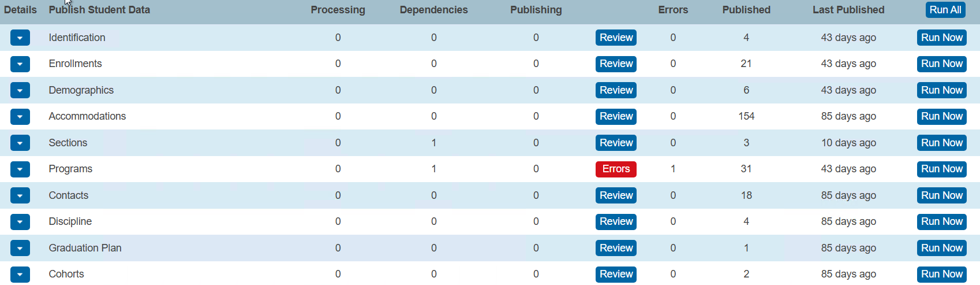This screenshot has width=980, height=285.
Task: Expand details for the Enrollments row
Action: [20, 64]
